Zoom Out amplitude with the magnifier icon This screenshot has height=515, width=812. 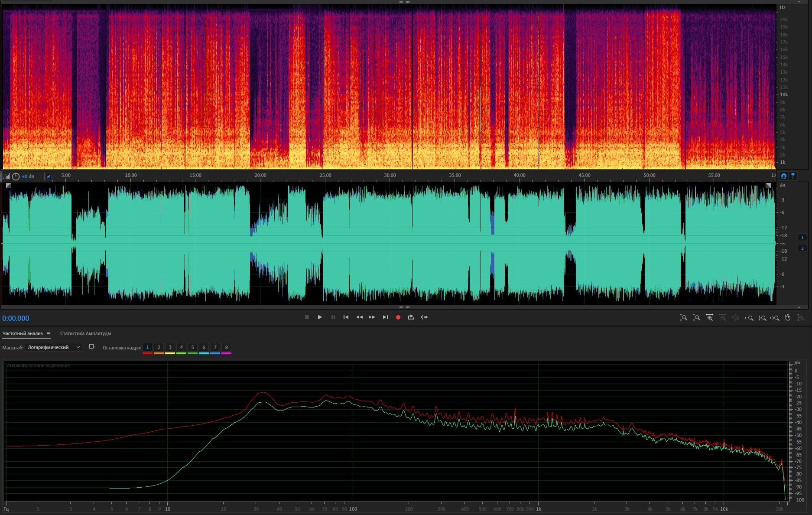[x=696, y=318]
